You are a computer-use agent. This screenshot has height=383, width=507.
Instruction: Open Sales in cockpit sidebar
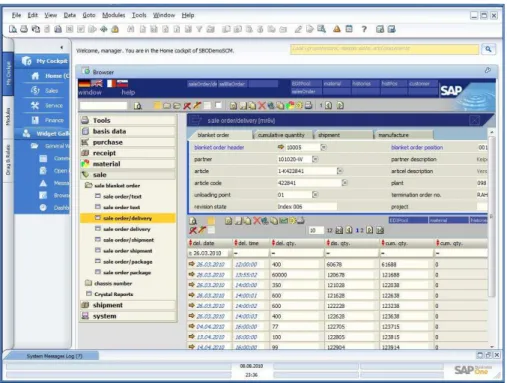click(45, 90)
